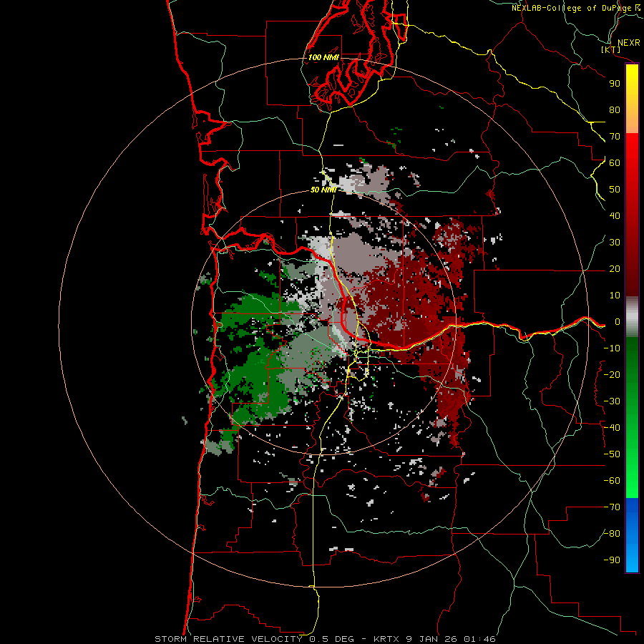Click the gray zero-velocity segment of the color bar
This screenshot has height=644, width=644.
(x=632, y=317)
